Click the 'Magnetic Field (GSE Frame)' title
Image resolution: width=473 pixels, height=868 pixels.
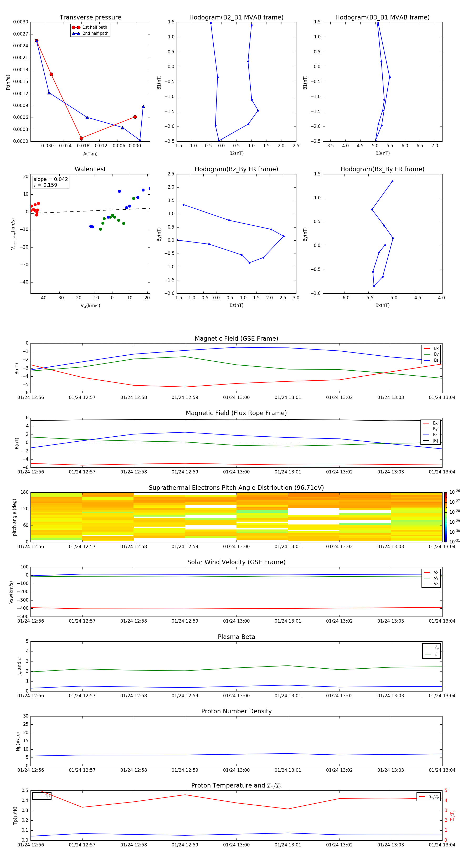[236, 339]
